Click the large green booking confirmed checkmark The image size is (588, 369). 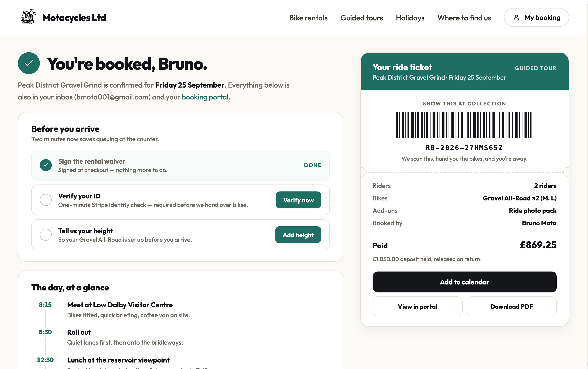coord(29,63)
